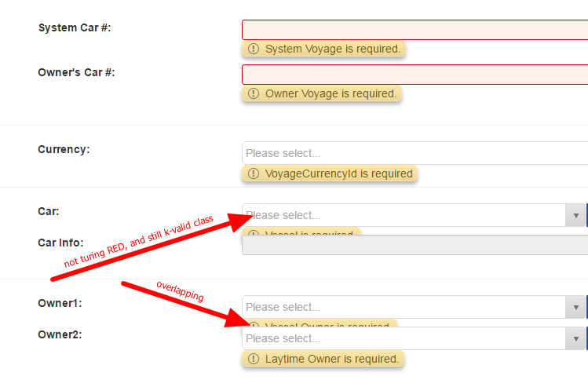This screenshot has width=588, height=387.
Task: Expand the Owner1 dropdown arrow
Action: click(x=575, y=307)
